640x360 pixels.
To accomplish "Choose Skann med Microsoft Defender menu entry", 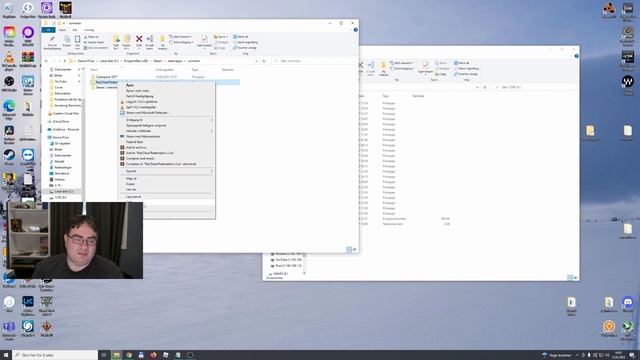I will coord(167,113).
